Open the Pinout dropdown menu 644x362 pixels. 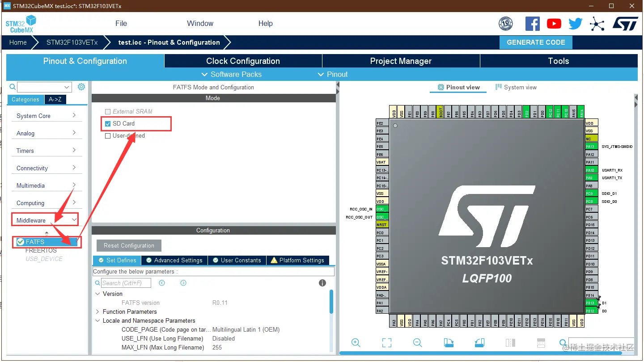coord(333,74)
